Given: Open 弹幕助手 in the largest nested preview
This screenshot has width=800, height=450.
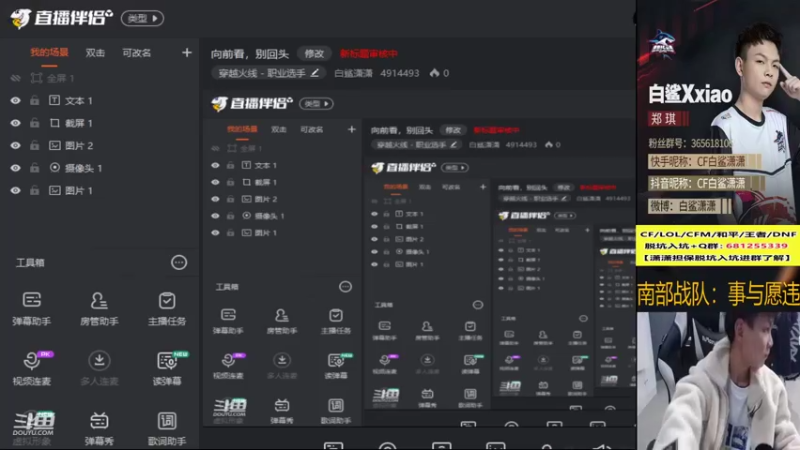Looking at the screenshot, I should coord(228,321).
